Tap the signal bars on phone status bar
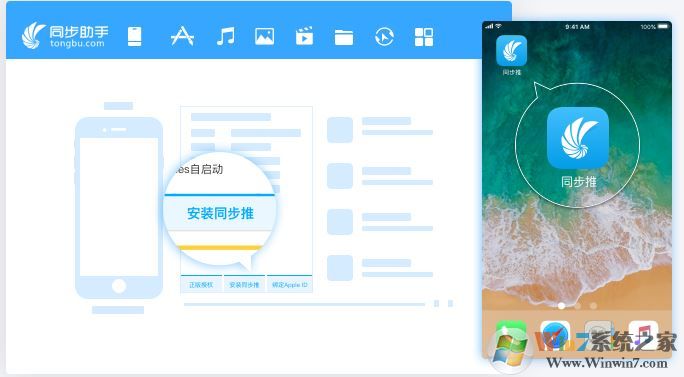Image resolution: width=684 pixels, height=377 pixels. (x=489, y=27)
